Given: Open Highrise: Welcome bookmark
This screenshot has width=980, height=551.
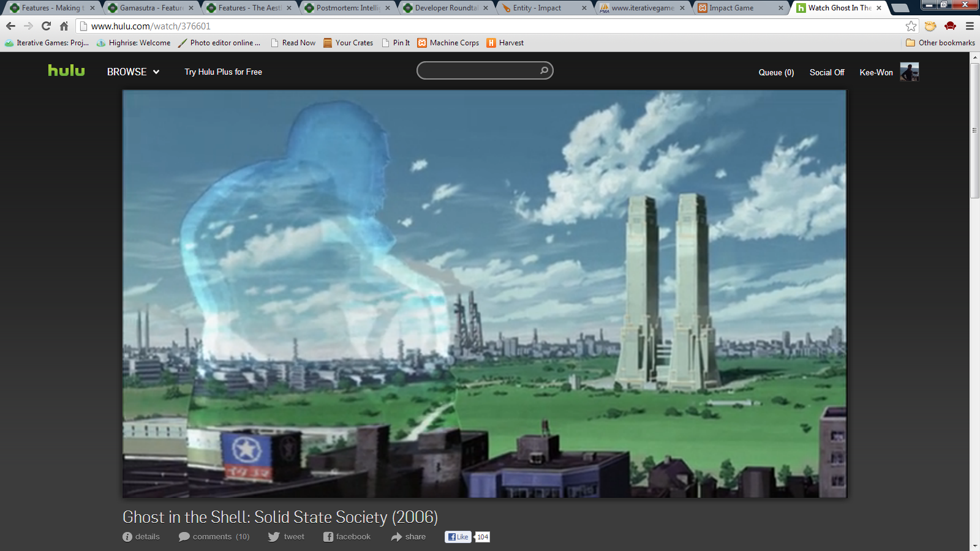Looking at the screenshot, I should (134, 43).
